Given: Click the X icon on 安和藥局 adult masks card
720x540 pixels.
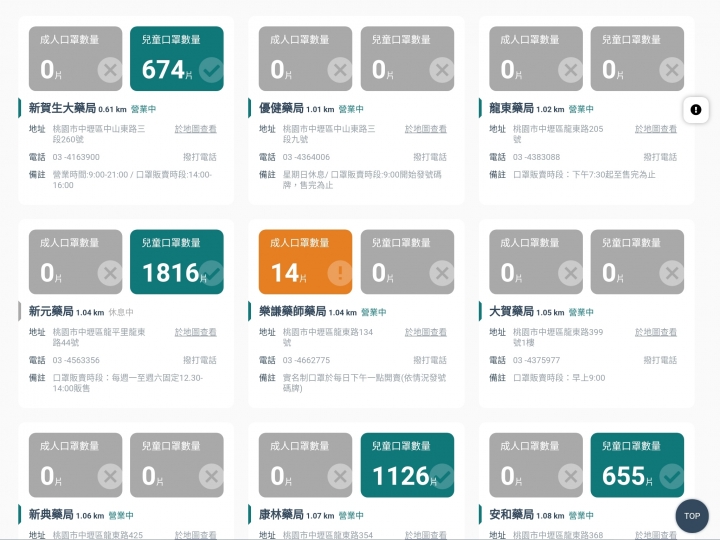Looking at the screenshot, I should point(570,477).
